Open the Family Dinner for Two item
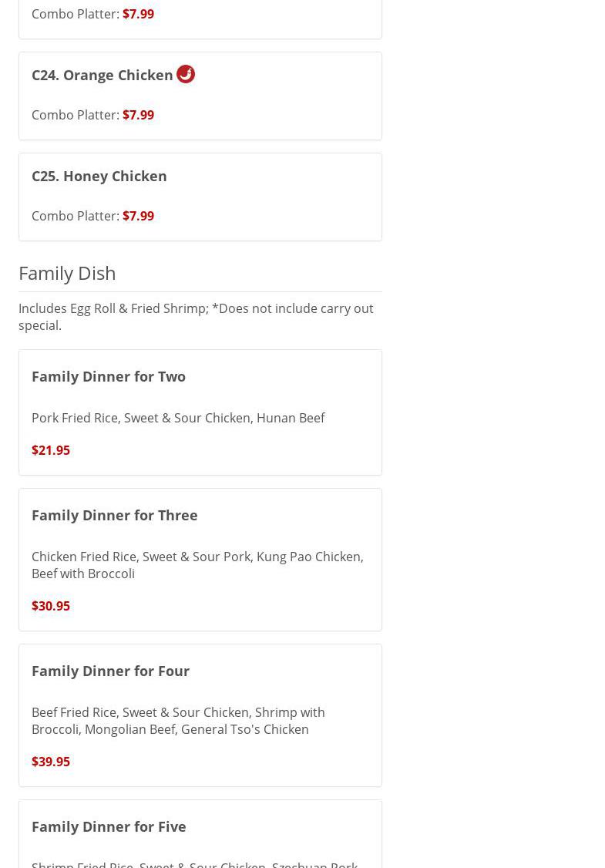The width and height of the screenshot is (605, 868). point(109,376)
